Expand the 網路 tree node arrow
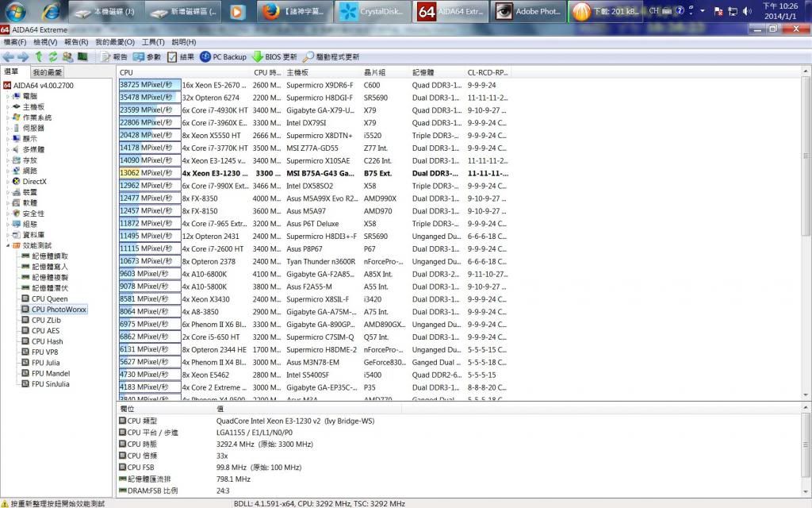Screen dimensions: 812x508 7,171
